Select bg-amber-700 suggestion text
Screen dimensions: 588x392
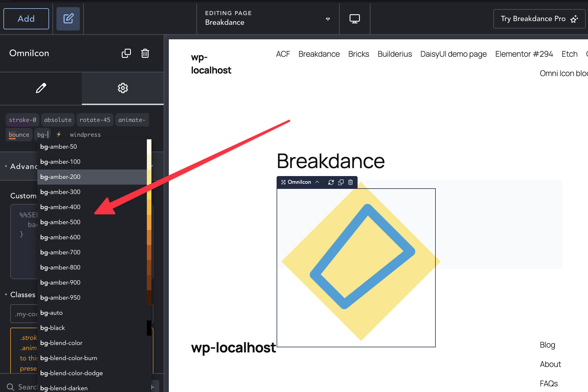point(60,252)
